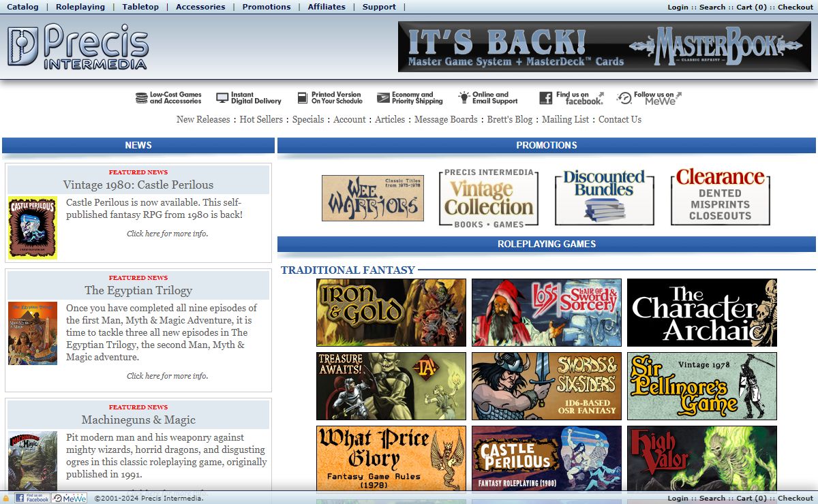This screenshot has height=504, width=818.
Task: Open the Treasure Awaits! game banner
Action: [x=391, y=386]
